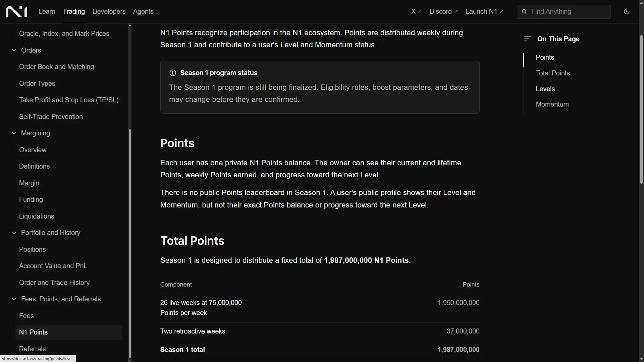This screenshot has height=362, width=644.
Task: Collapse the Margining section chevron
Action: (14, 133)
